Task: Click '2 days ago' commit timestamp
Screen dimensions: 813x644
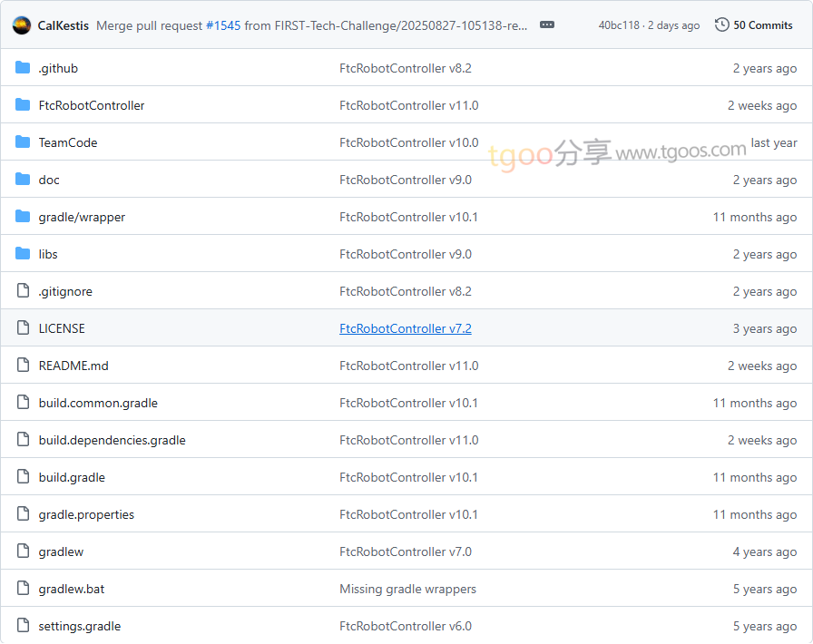Action: pyautogui.click(x=674, y=25)
